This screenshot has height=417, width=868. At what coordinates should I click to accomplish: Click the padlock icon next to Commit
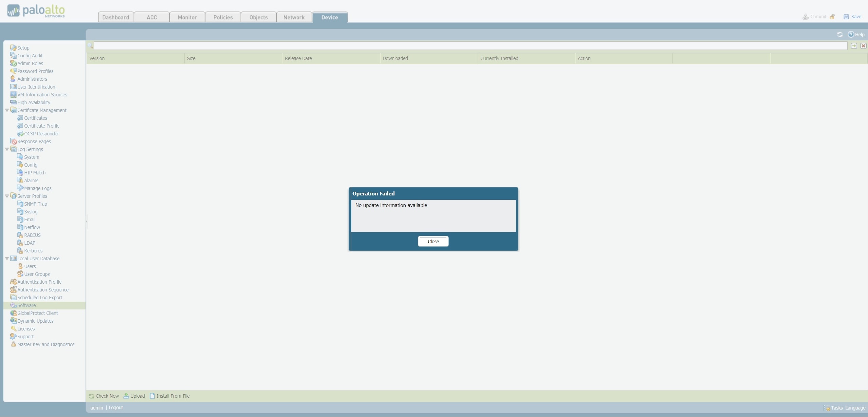point(832,16)
